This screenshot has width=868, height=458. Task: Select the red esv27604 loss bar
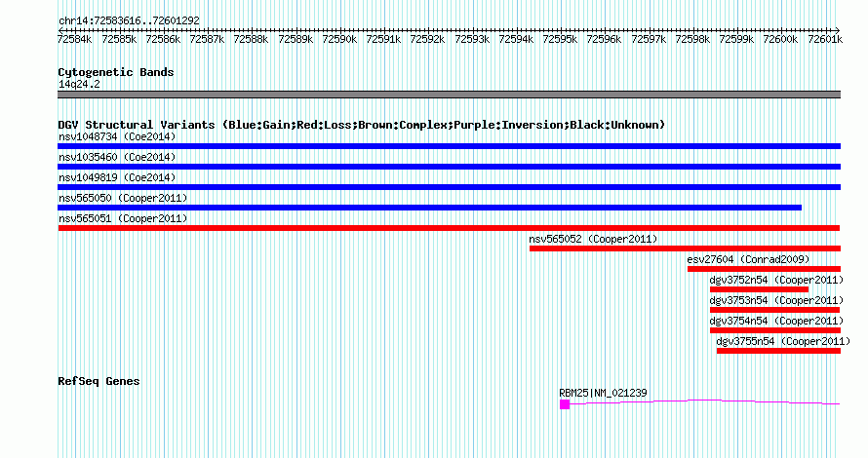764,269
